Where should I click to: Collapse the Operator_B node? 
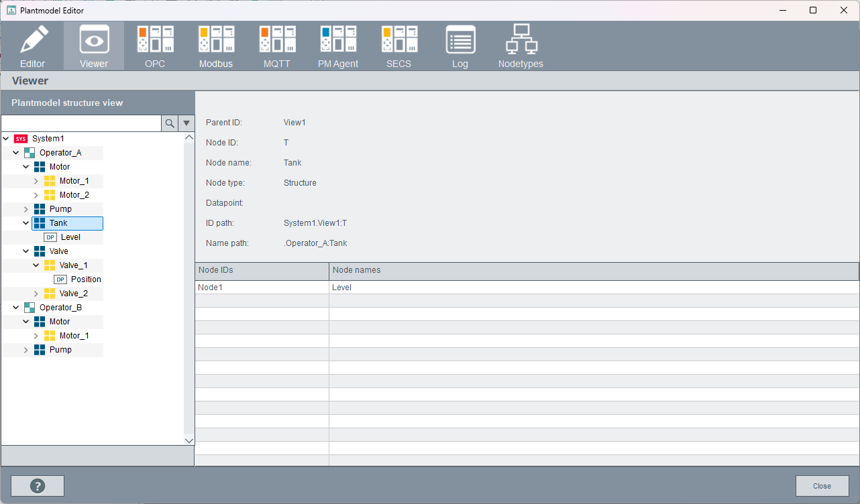pos(16,308)
